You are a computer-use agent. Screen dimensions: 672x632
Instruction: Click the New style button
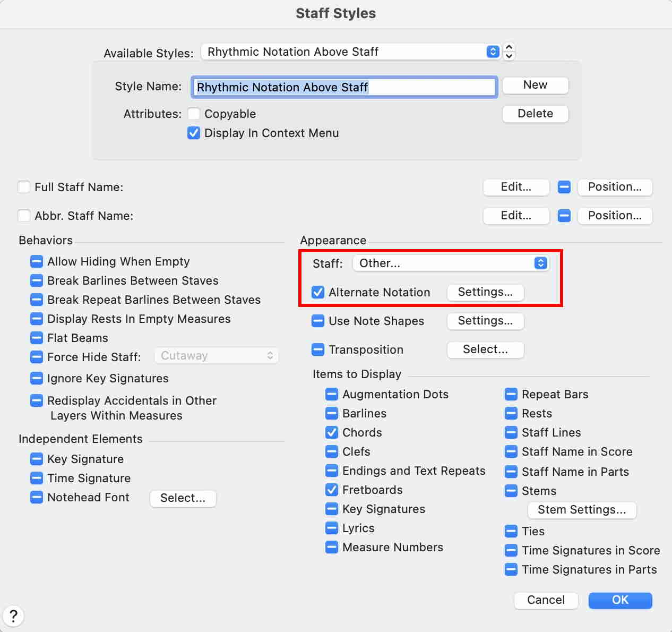[x=535, y=85]
